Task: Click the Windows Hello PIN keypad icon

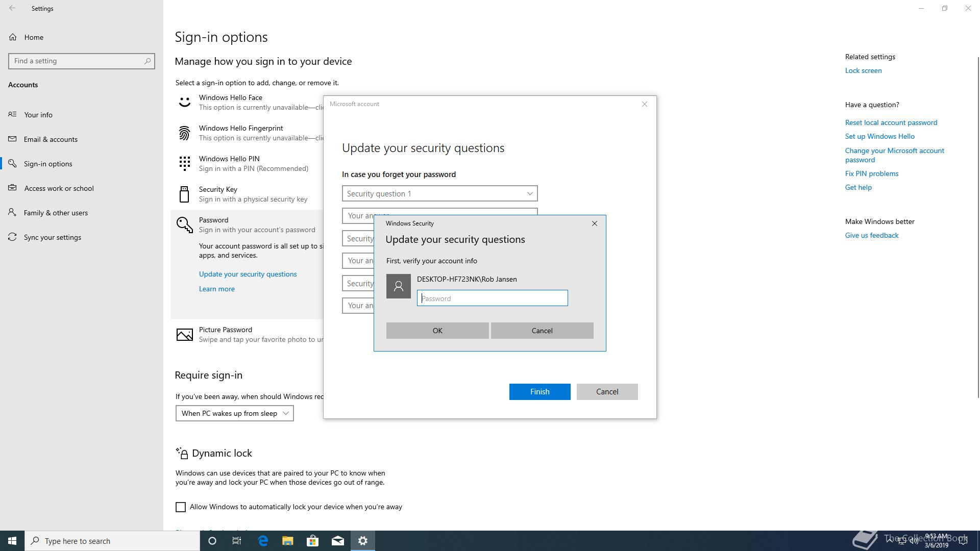Action: point(184,163)
